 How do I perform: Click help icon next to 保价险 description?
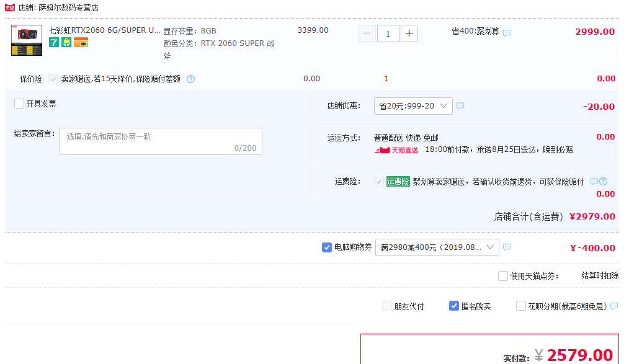tap(191, 79)
